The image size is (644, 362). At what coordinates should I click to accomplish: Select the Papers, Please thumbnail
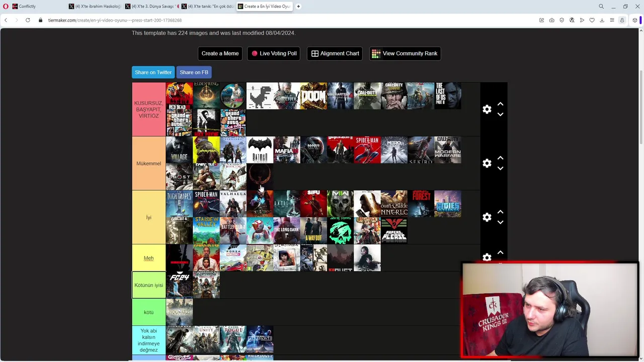coord(394,231)
